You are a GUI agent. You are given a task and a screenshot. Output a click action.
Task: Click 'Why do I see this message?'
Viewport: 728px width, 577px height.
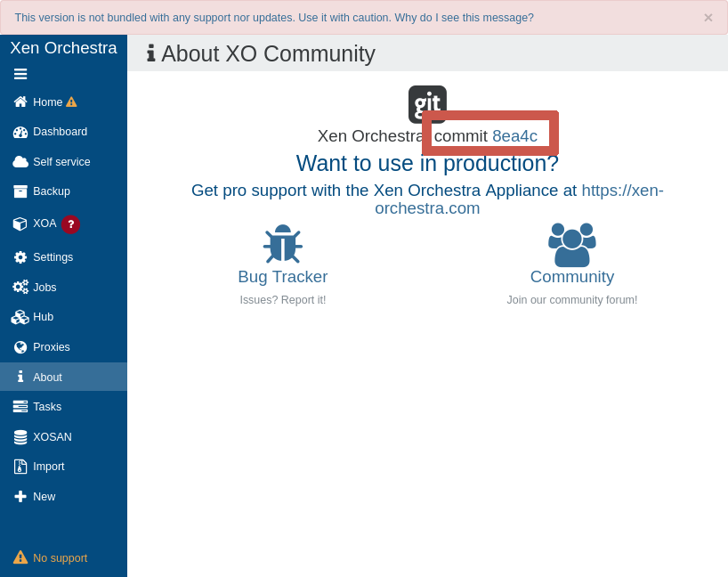point(465,18)
